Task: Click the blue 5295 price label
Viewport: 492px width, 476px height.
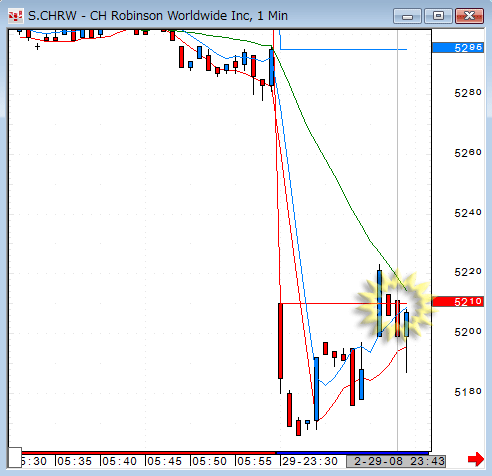Action: click(x=457, y=48)
